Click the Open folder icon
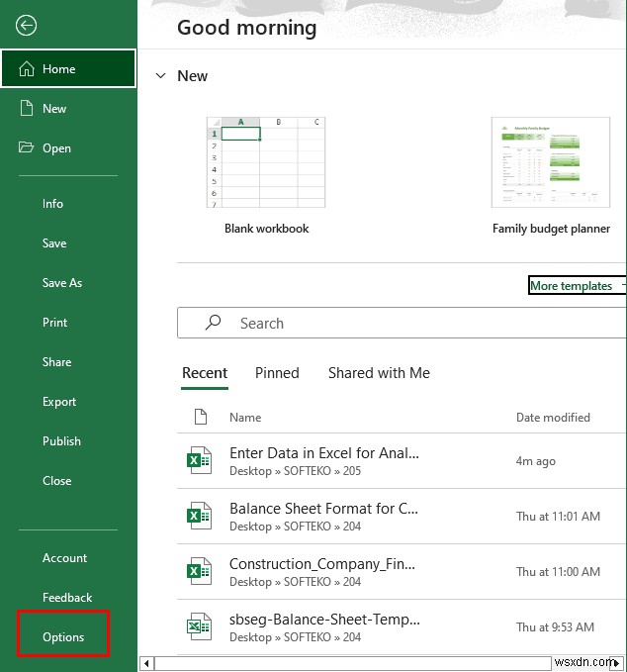627x672 pixels. click(x=26, y=147)
